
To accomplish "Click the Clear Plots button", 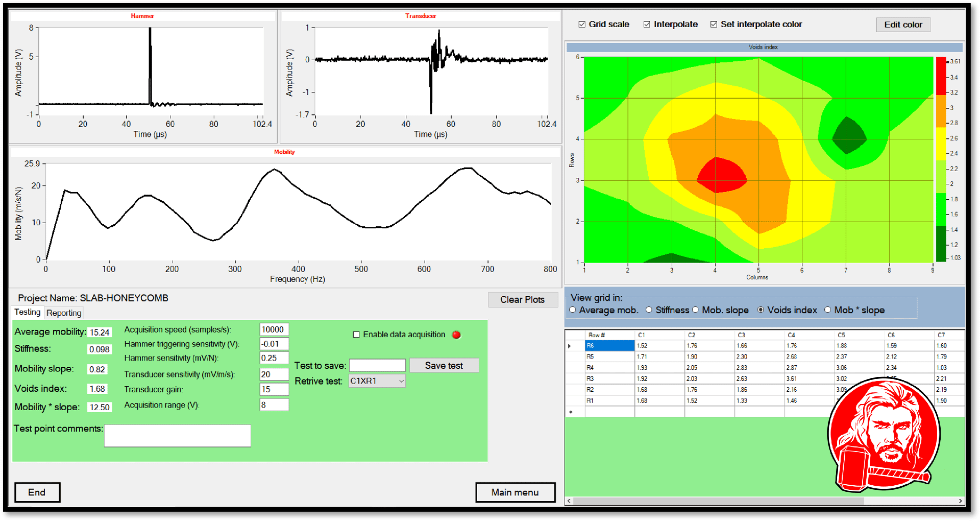I will (x=522, y=300).
